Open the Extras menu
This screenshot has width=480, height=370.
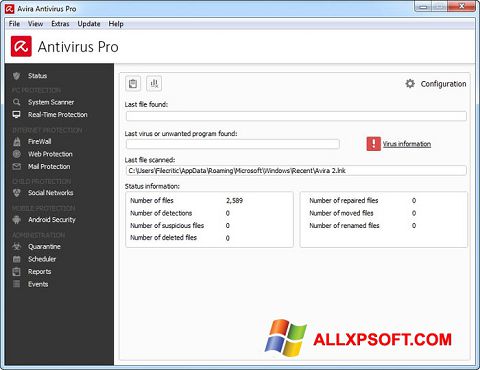tap(60, 24)
